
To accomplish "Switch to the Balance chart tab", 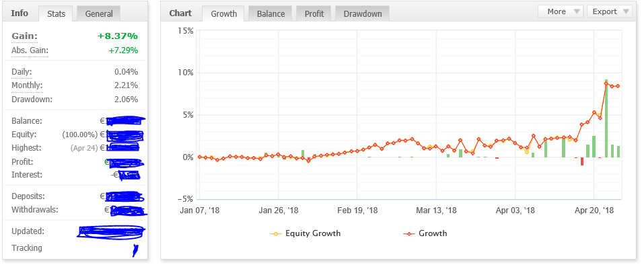I will click(271, 13).
